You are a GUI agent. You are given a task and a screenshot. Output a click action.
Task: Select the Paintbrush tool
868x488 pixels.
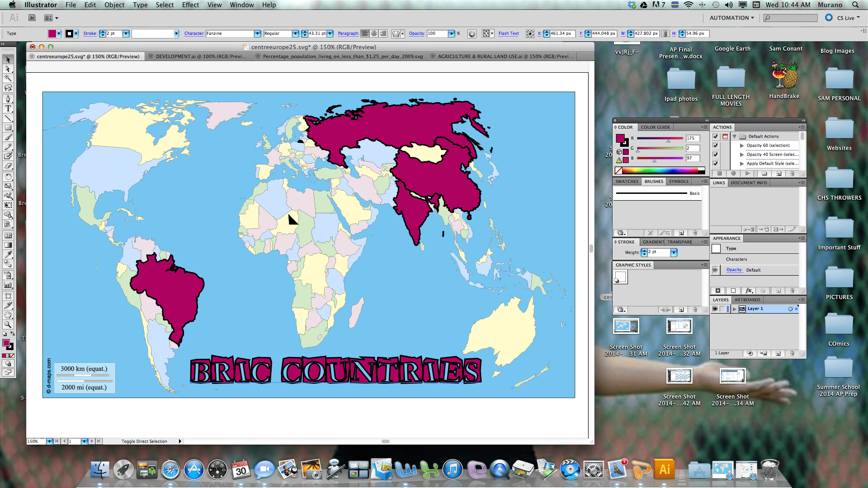click(x=8, y=137)
